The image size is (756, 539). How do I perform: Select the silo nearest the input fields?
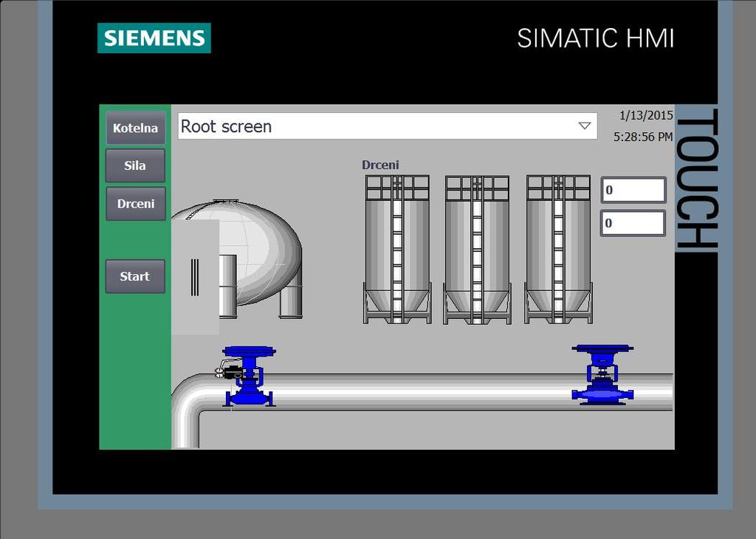tap(558, 250)
